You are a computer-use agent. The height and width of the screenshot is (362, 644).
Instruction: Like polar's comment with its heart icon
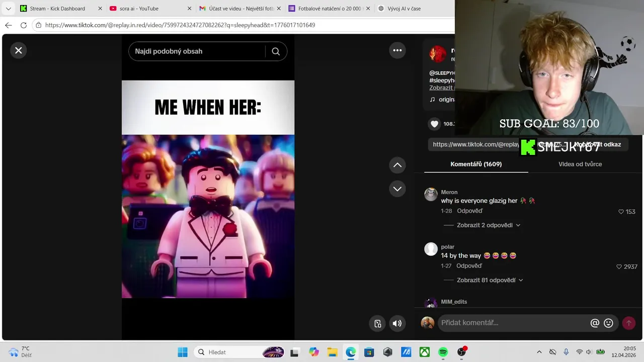tap(619, 266)
